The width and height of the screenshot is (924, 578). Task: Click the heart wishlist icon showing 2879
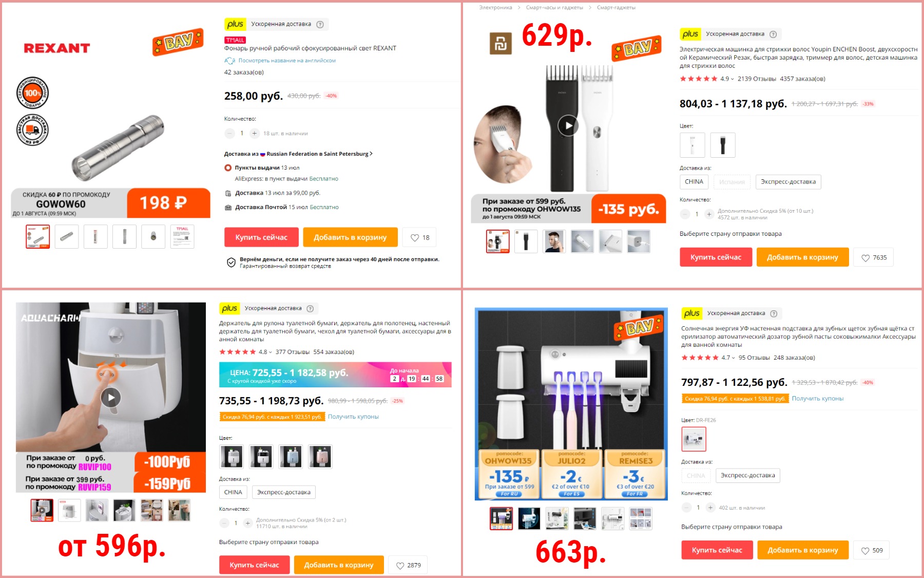coord(400,566)
